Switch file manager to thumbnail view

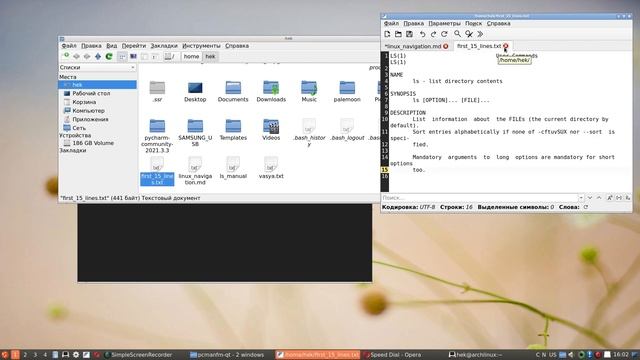pyautogui.click(x=133, y=56)
